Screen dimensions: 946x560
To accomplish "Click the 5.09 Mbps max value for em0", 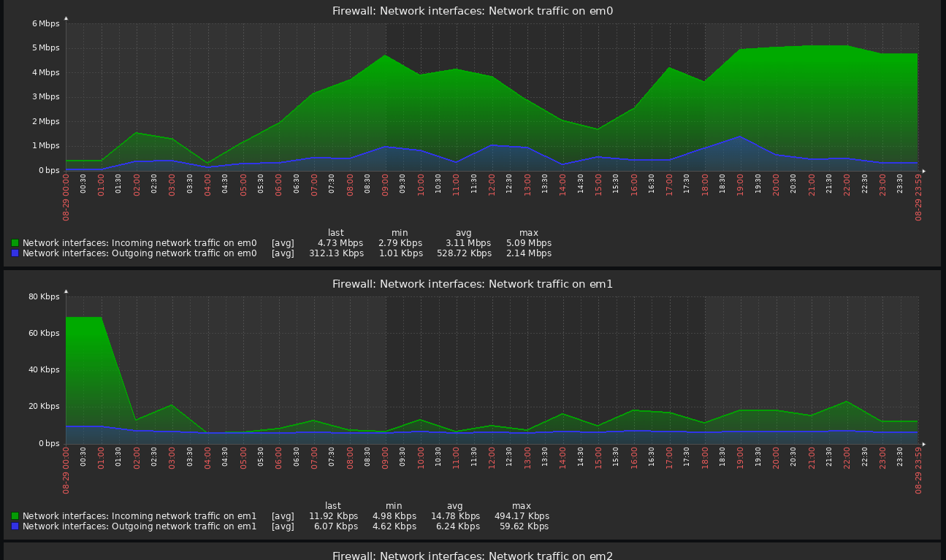I will (528, 243).
